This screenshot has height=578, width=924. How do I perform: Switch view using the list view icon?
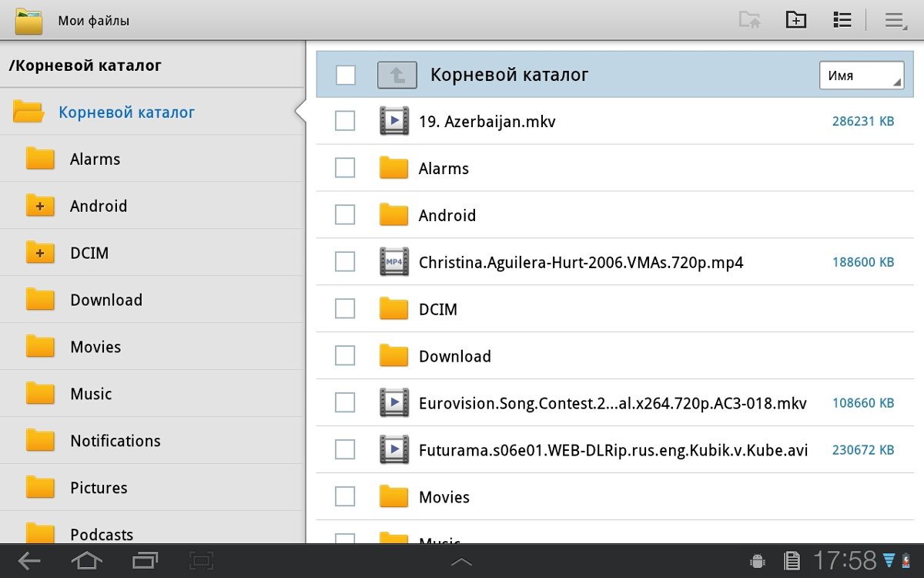(842, 20)
